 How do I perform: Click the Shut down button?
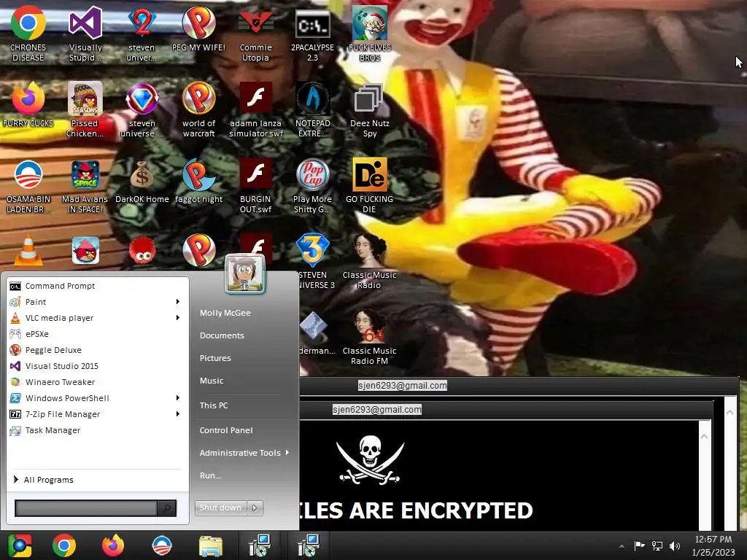click(220, 507)
